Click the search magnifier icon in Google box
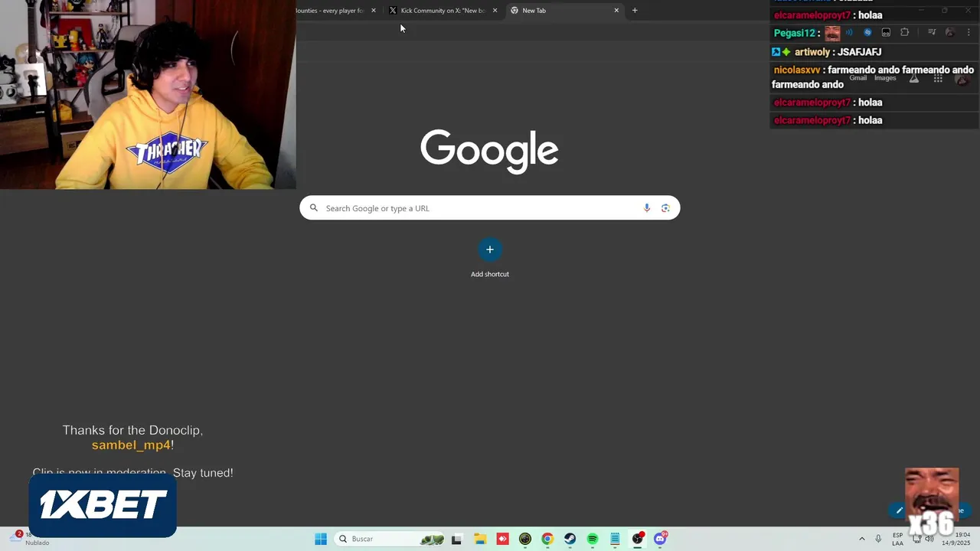This screenshot has height=551, width=980. click(x=313, y=208)
